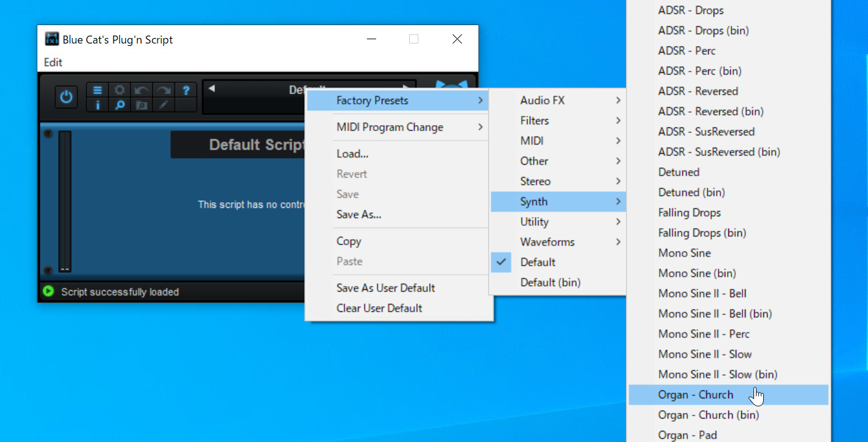The width and height of the screenshot is (868, 442).
Task: Select Copy in the preset menu
Action: (x=399, y=242)
